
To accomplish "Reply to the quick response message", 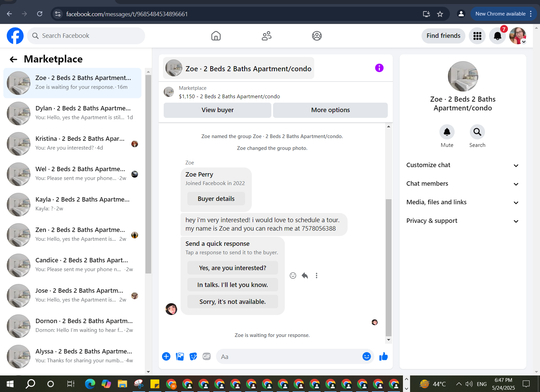I will (x=305, y=276).
